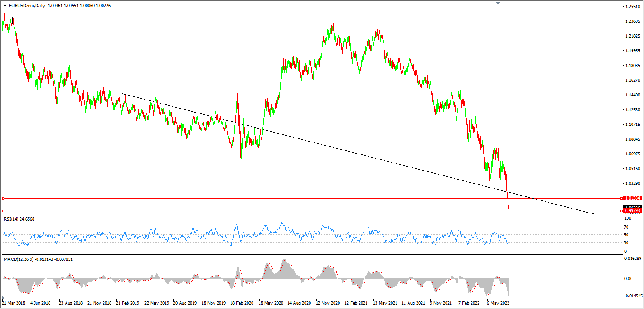Click the 22 May 2019 date label

pos(156,303)
